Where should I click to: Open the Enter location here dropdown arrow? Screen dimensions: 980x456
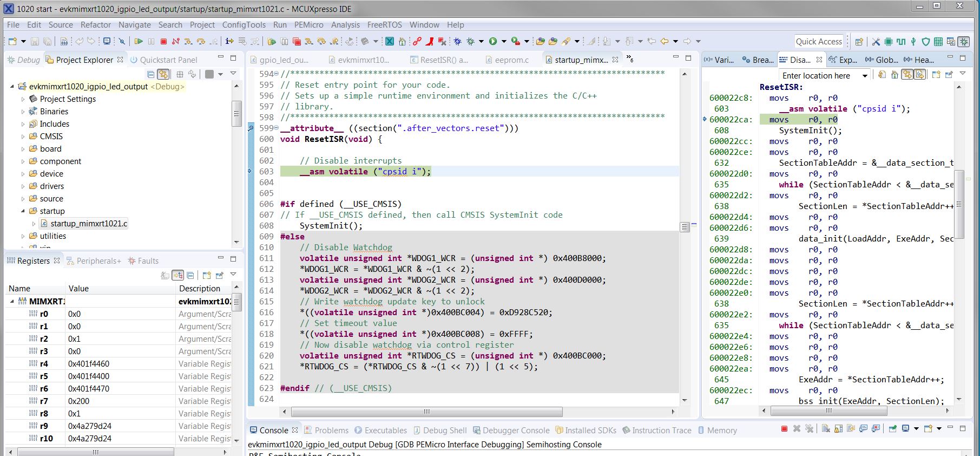[865, 76]
